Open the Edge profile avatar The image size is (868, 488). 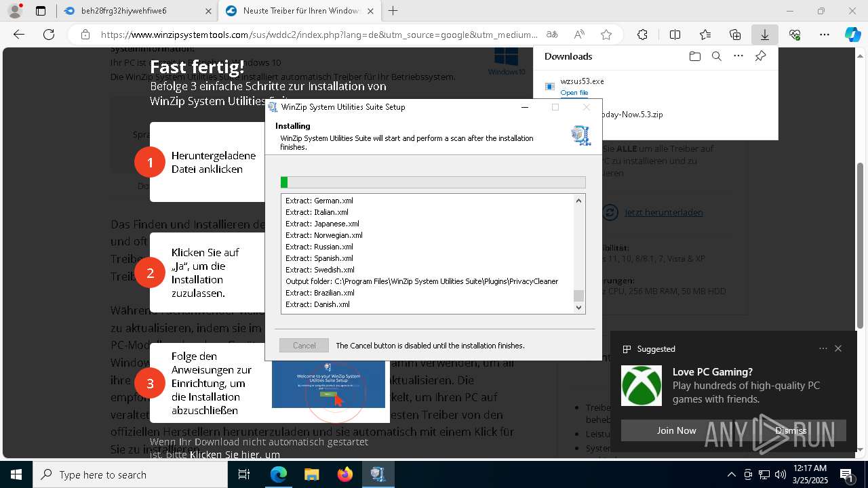point(14,11)
